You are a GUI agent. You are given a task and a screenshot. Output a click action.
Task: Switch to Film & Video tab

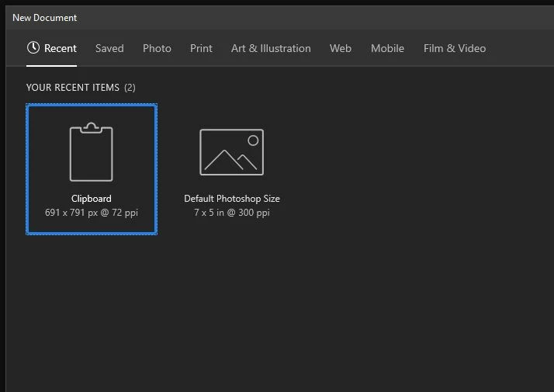pos(455,48)
